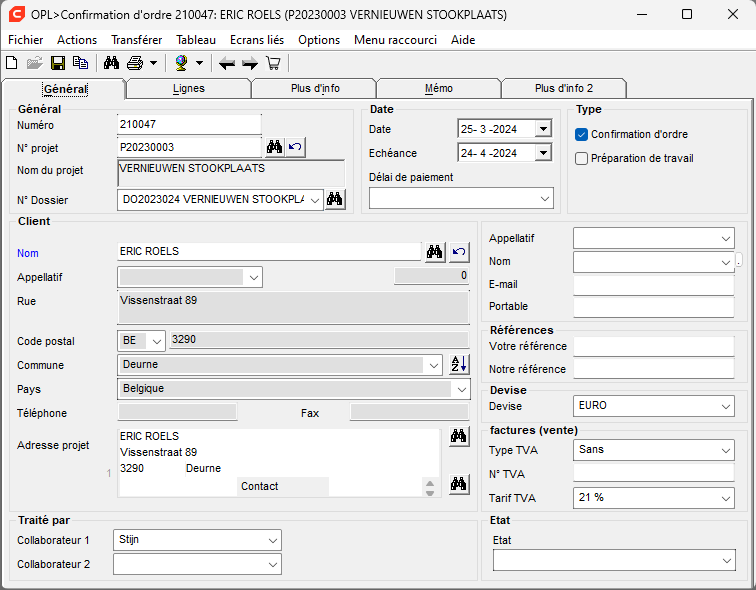Click the globe user toolbar icon

[181, 63]
